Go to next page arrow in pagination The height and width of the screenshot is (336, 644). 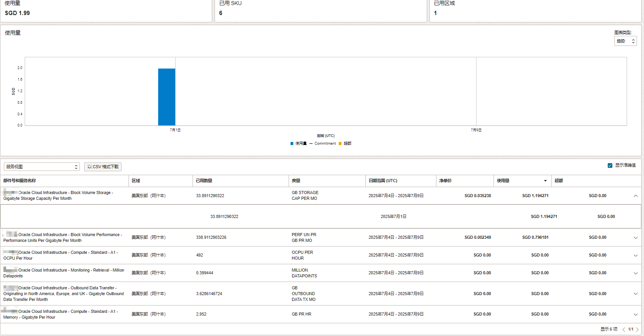tap(637, 329)
